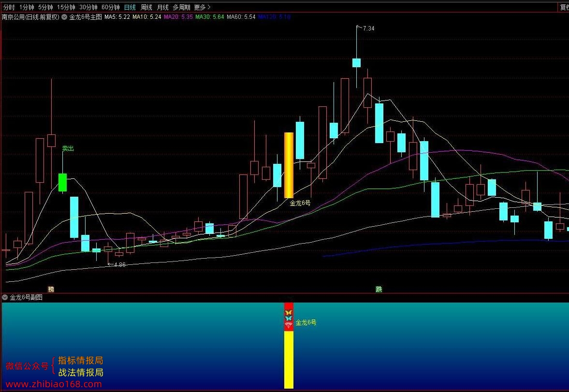Click the MA20: 5.35 value
Screen dimensions: 569x392
click(178, 17)
